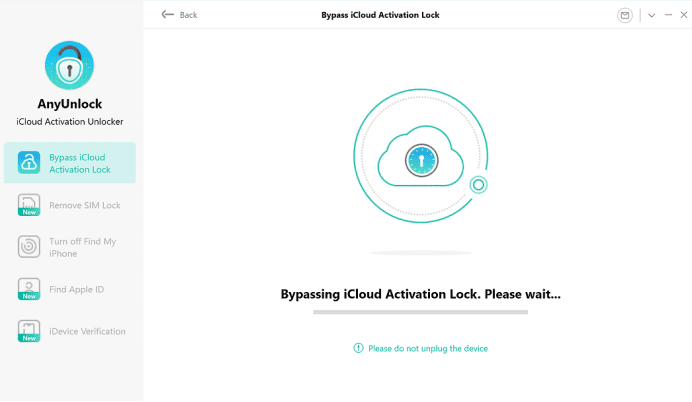Click the exclamation warning icon
The image size is (692, 402).
pyautogui.click(x=358, y=348)
